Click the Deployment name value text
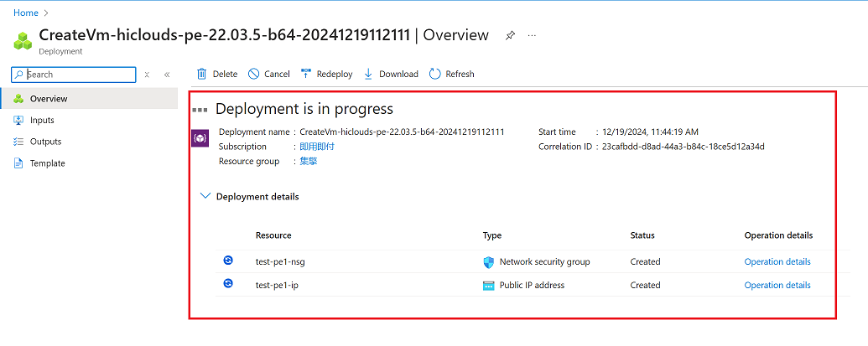This screenshot has width=868, height=346. pyautogui.click(x=402, y=132)
